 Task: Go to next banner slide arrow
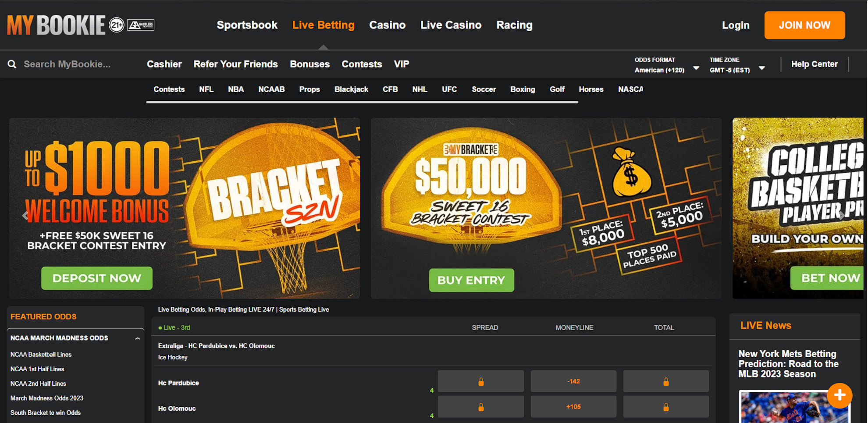842,215
